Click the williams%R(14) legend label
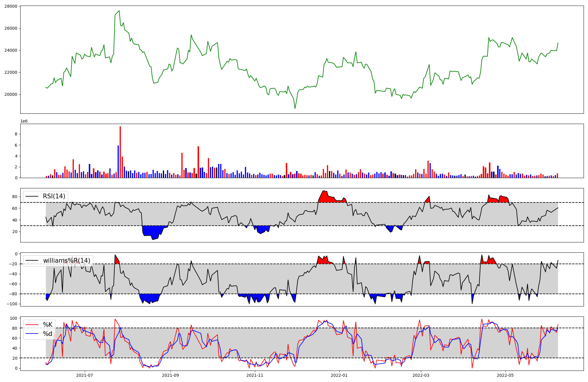The height and width of the screenshot is (382, 588). [67, 261]
